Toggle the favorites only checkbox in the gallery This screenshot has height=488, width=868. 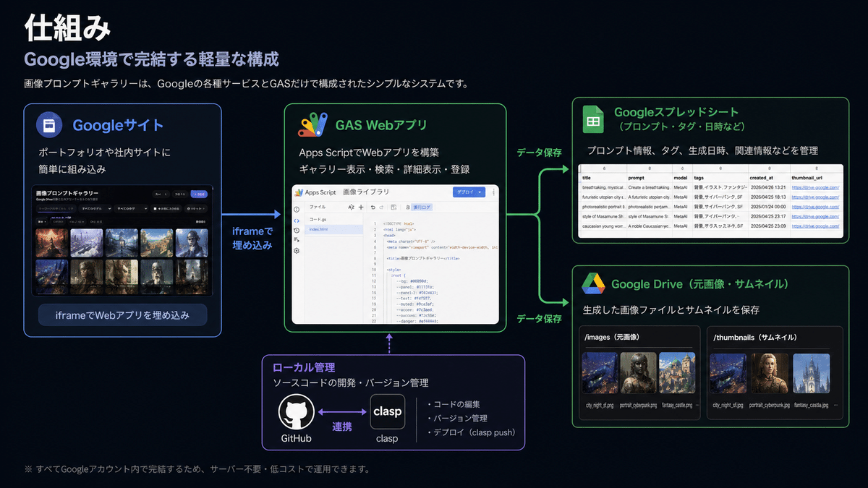tap(156, 208)
